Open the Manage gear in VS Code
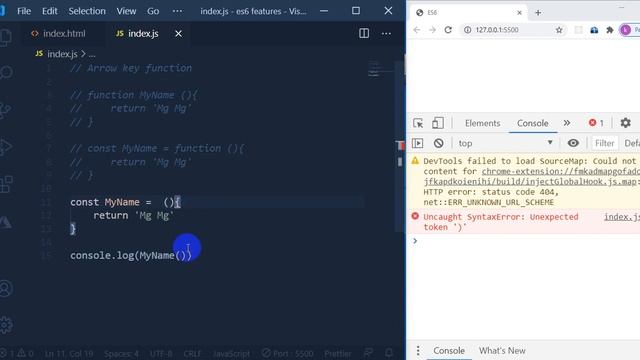 pos(6,325)
